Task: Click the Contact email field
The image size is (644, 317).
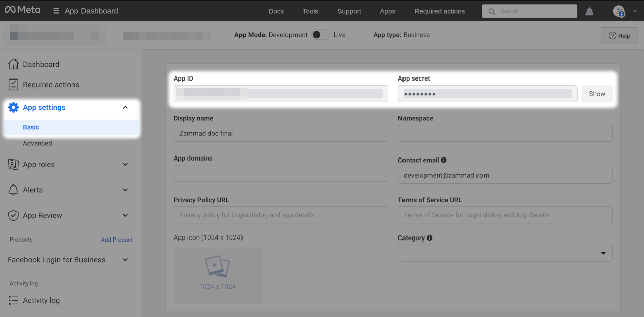Action: pyautogui.click(x=505, y=175)
